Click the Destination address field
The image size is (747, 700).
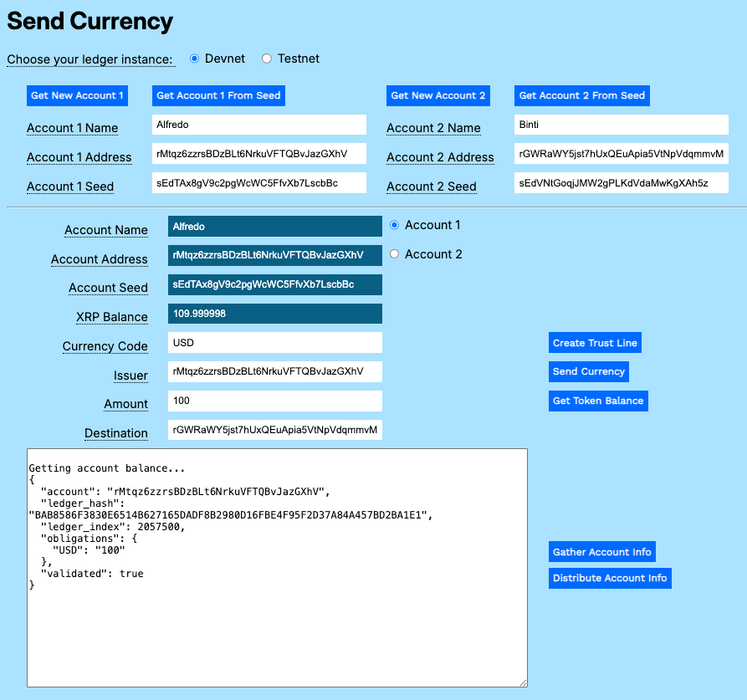(x=274, y=429)
